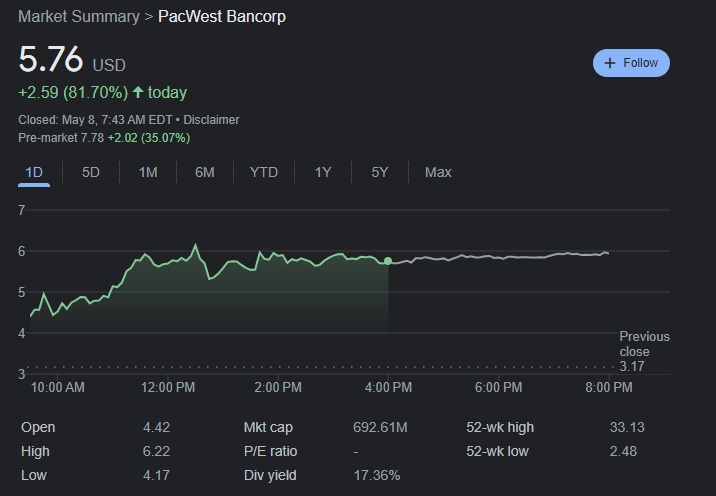Show the 1M chart range
Viewport: 716px width, 496px height.
(x=148, y=172)
